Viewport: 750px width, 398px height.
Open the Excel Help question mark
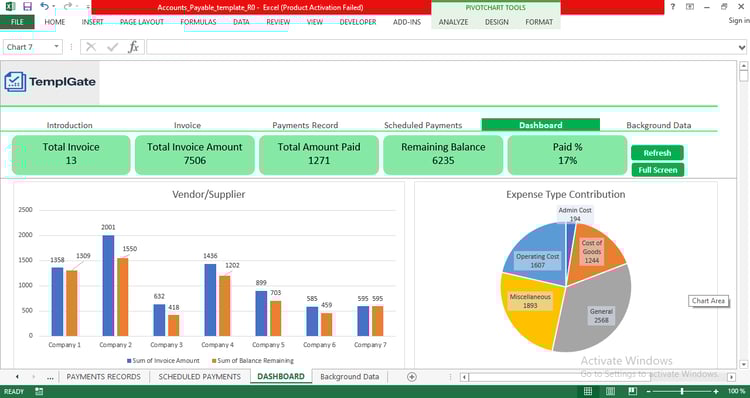coord(673,7)
